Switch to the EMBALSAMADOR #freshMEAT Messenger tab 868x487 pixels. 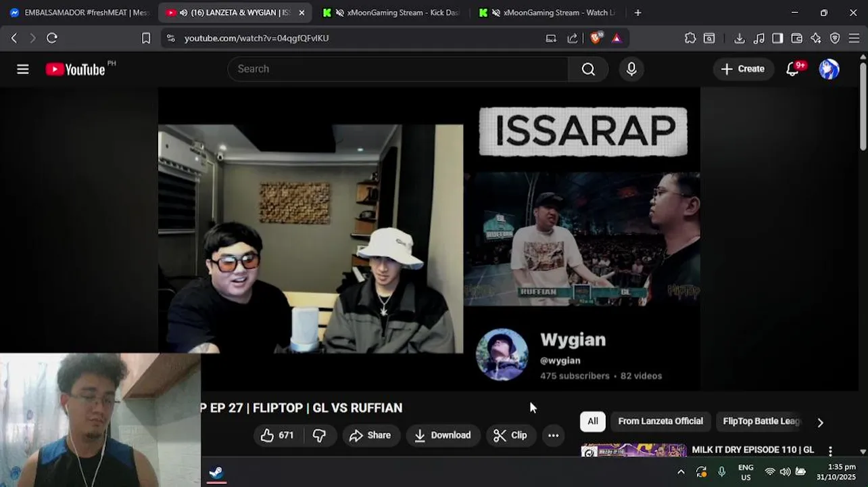(79, 12)
